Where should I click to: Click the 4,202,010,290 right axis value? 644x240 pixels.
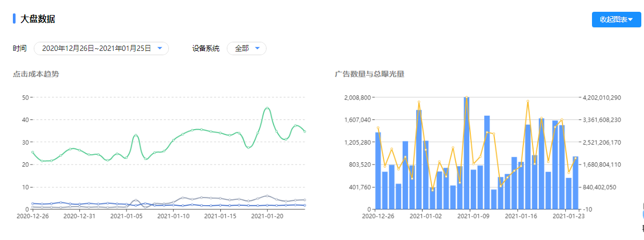(602, 97)
